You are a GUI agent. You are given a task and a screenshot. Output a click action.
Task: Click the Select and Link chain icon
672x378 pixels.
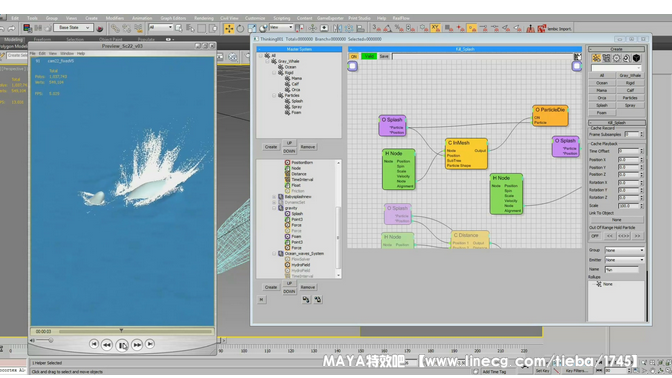(116, 28)
